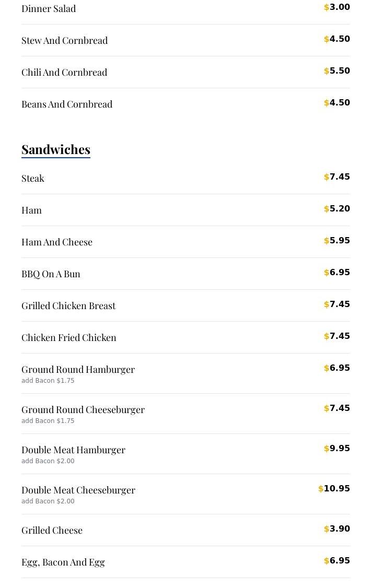Select Ham And Cheese sandwich

(56, 242)
